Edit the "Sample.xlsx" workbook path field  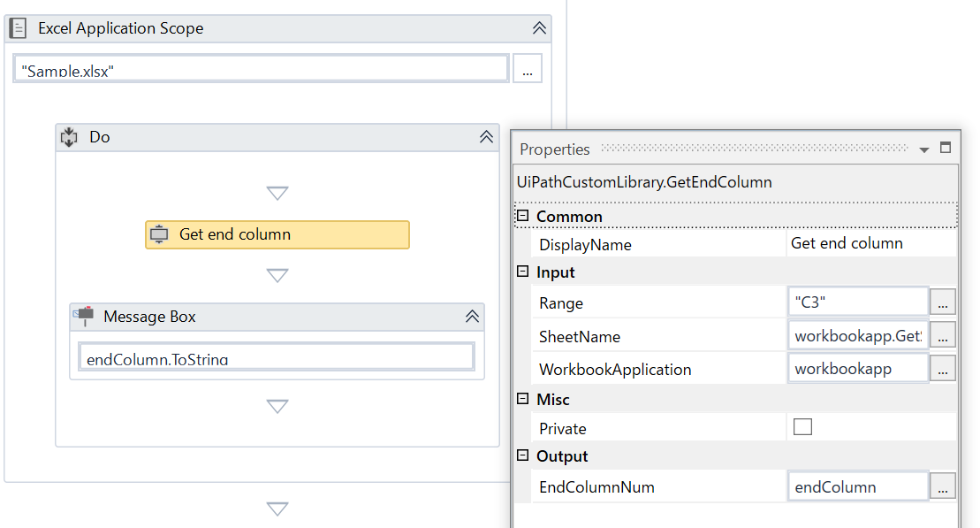click(261, 69)
